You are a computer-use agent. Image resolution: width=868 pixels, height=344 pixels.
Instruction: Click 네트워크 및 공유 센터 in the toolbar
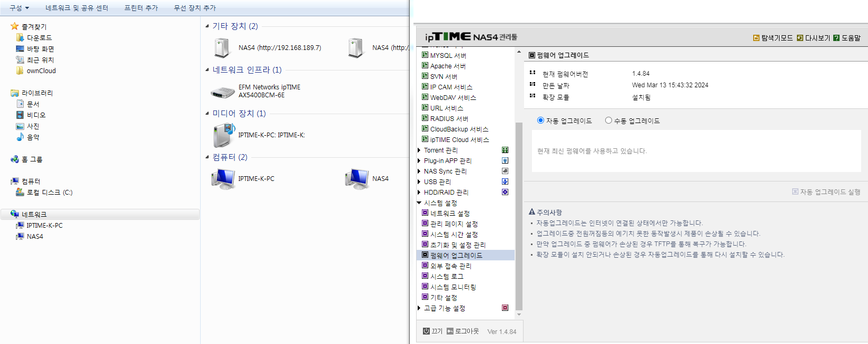(77, 8)
